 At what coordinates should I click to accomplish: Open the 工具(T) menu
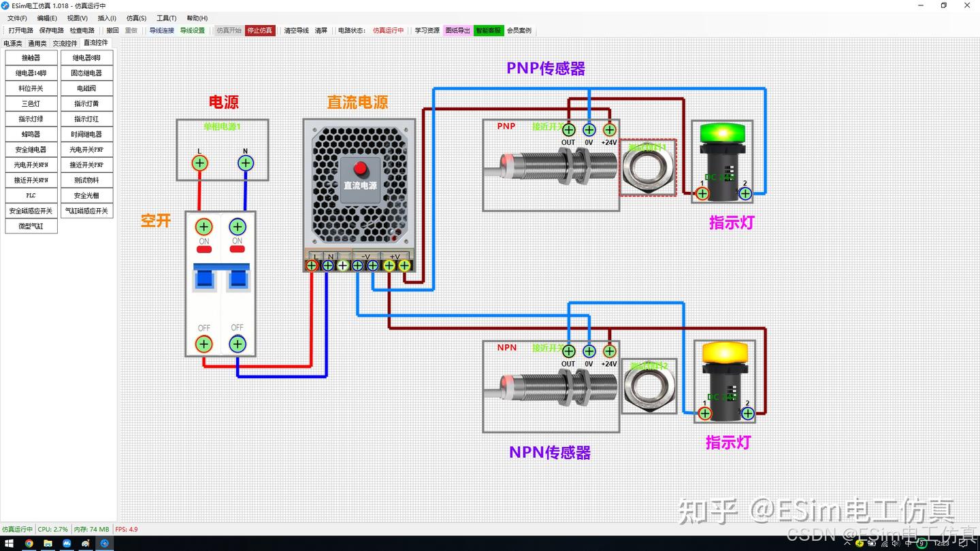(165, 18)
